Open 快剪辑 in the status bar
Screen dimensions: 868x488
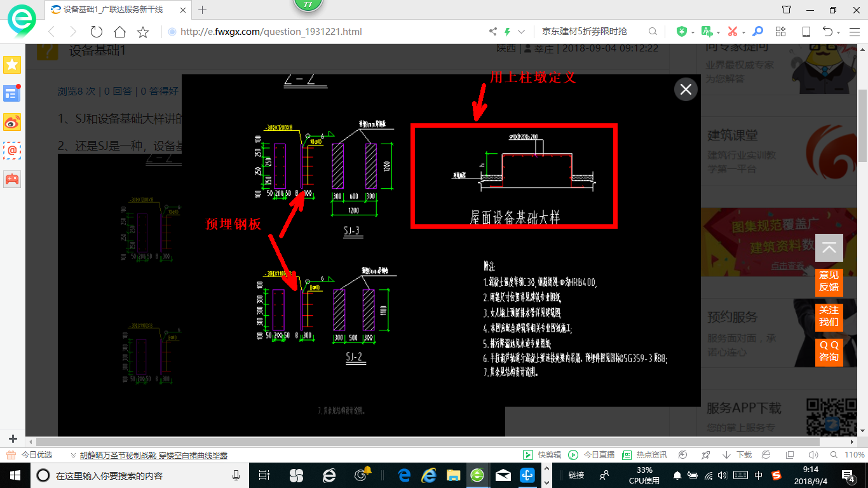click(542, 455)
